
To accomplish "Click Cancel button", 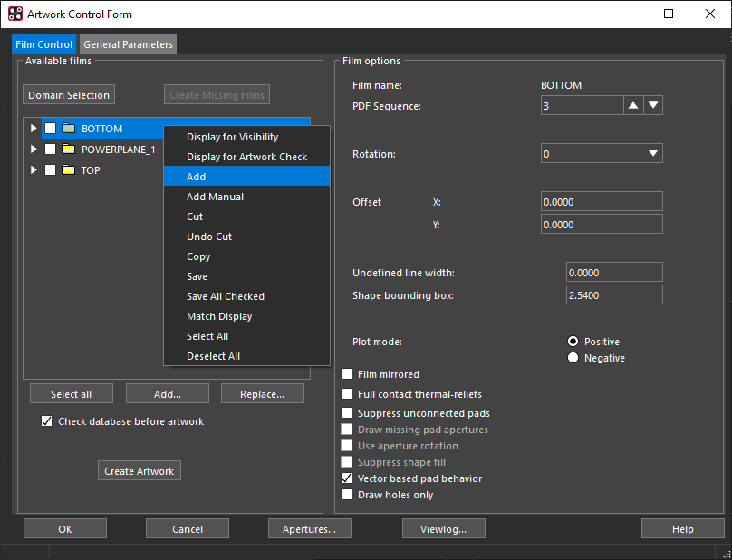I will click(x=188, y=528).
